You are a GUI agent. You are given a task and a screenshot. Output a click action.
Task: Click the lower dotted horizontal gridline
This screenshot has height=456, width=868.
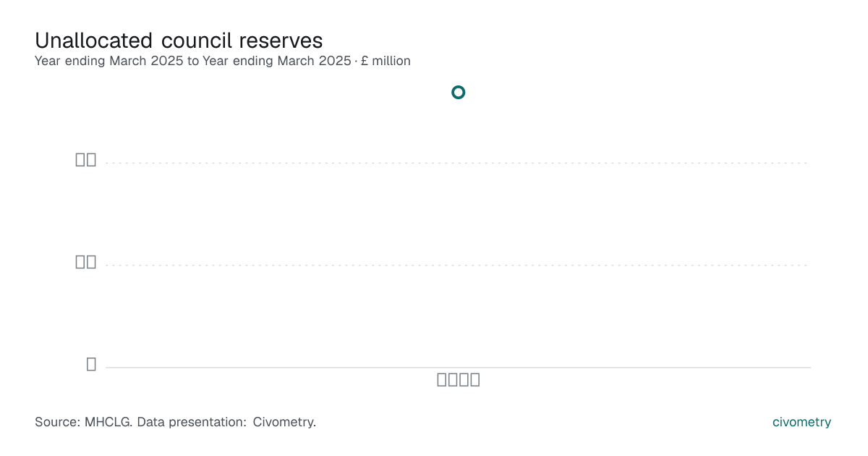[458, 265]
